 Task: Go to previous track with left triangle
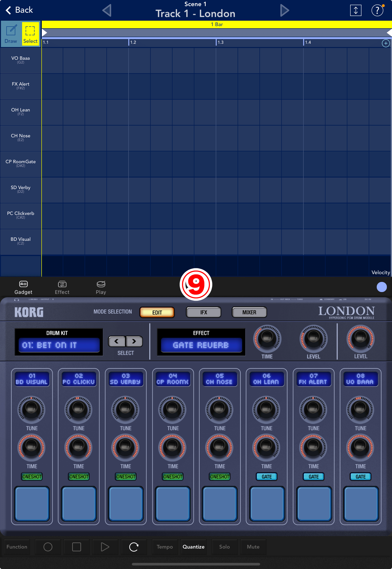[107, 10]
